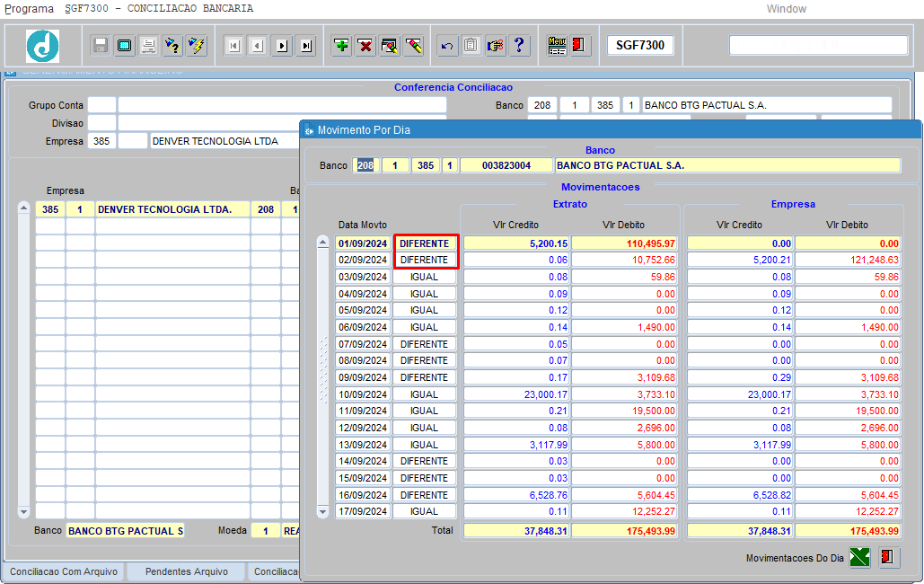Click the screen display icon in toolbar
The width and height of the screenshot is (924, 584).
pos(124,46)
